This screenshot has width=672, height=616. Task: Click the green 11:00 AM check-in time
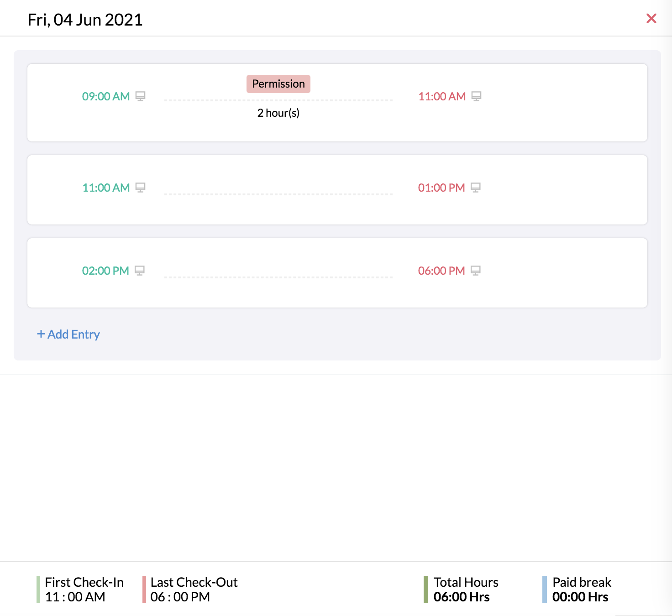pyautogui.click(x=106, y=188)
